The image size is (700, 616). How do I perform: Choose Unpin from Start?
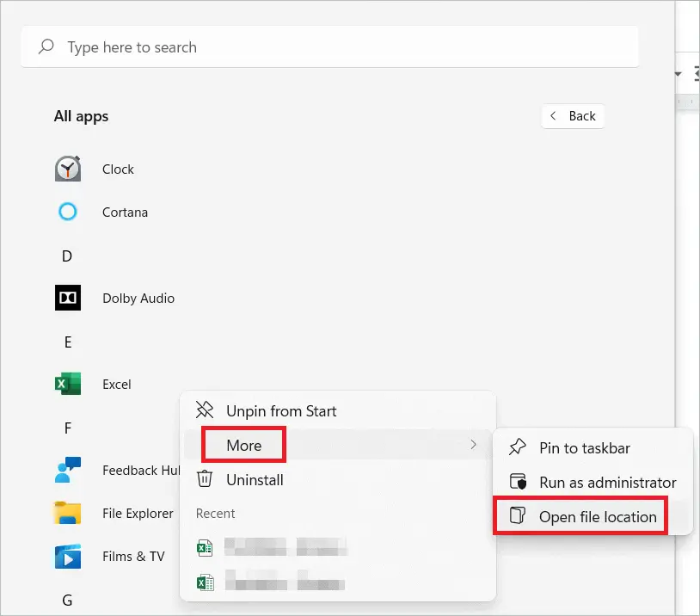[x=338, y=410]
